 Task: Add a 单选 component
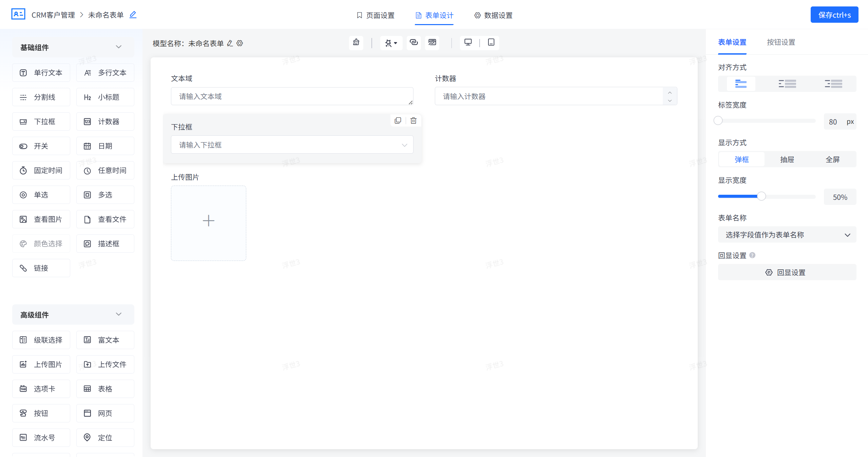(x=41, y=195)
